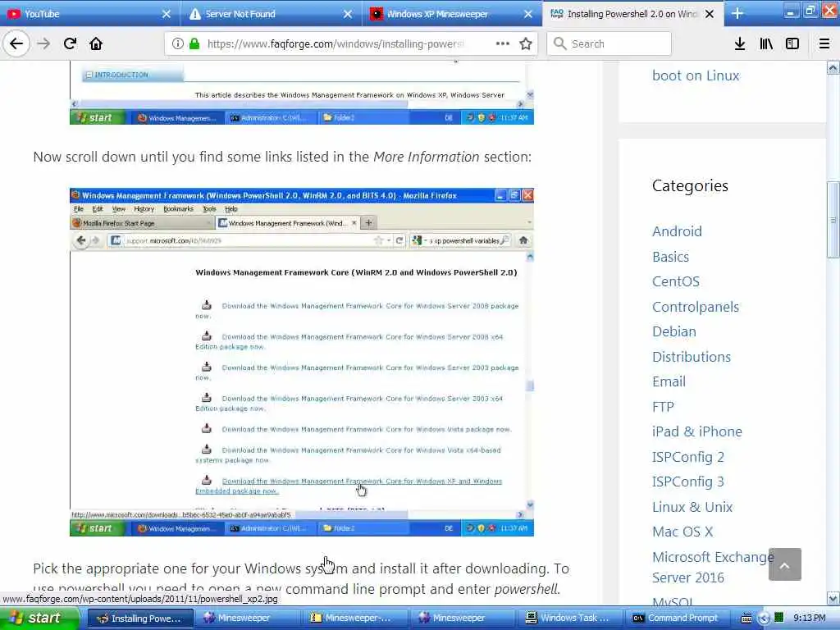The width and height of the screenshot is (840, 630).
Task: Show site information icon in address bar
Action: 178,43
